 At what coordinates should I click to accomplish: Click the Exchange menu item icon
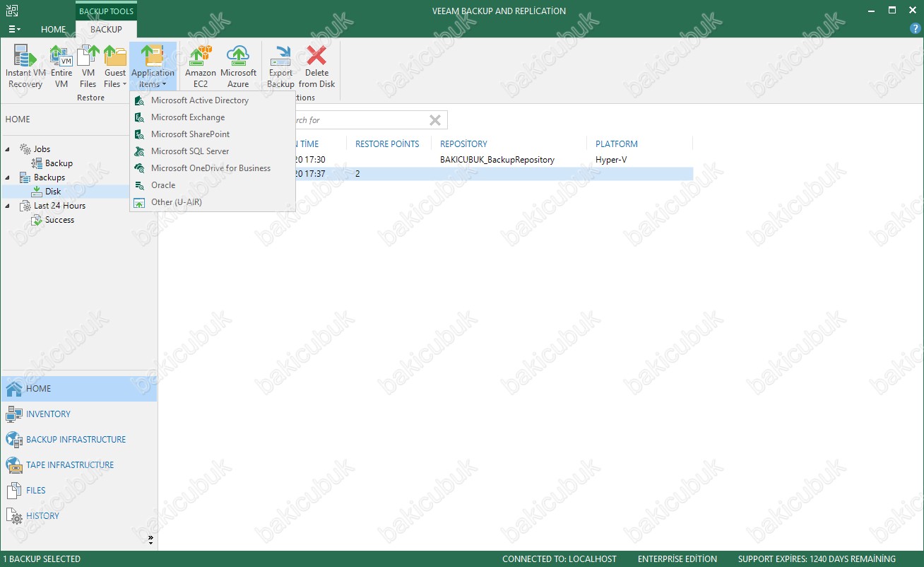click(140, 117)
